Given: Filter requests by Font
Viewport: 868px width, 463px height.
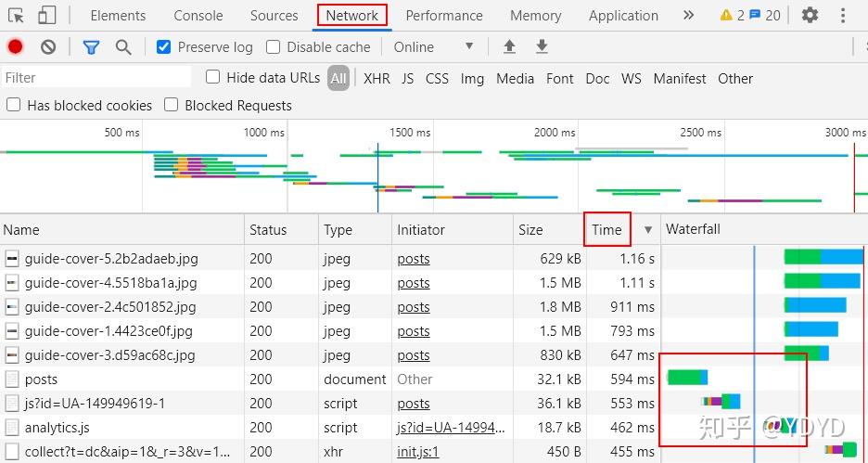Looking at the screenshot, I should click(x=560, y=79).
